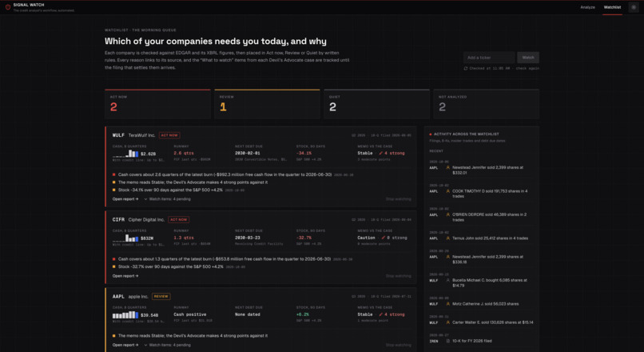Click person icon by Newstead Jennifer sale at $336.18

[x=448, y=257]
